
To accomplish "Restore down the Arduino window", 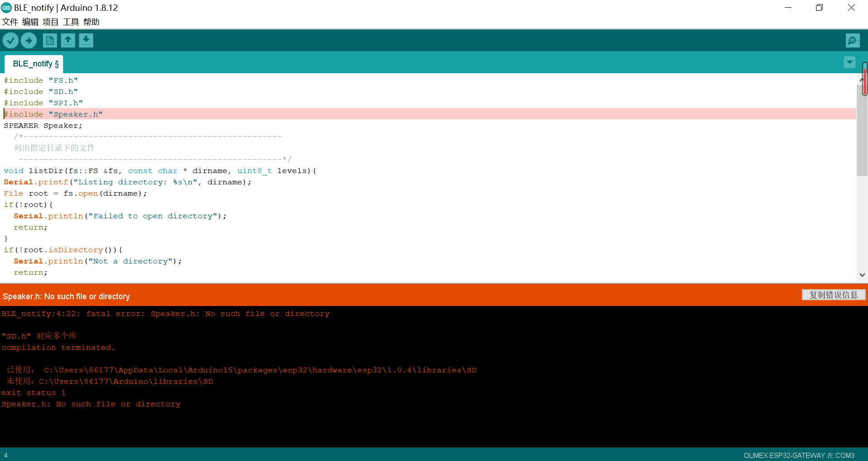I will [x=819, y=8].
